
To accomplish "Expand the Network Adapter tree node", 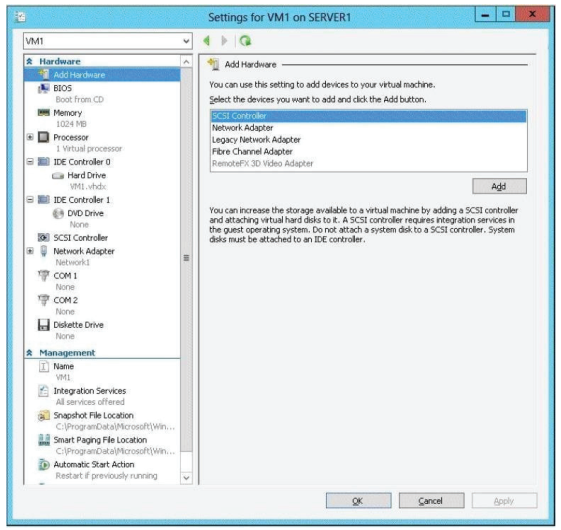I will (x=30, y=251).
